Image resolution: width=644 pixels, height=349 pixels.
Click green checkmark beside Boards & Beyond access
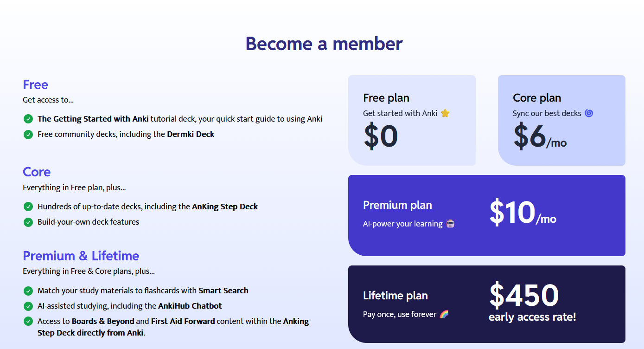click(28, 321)
